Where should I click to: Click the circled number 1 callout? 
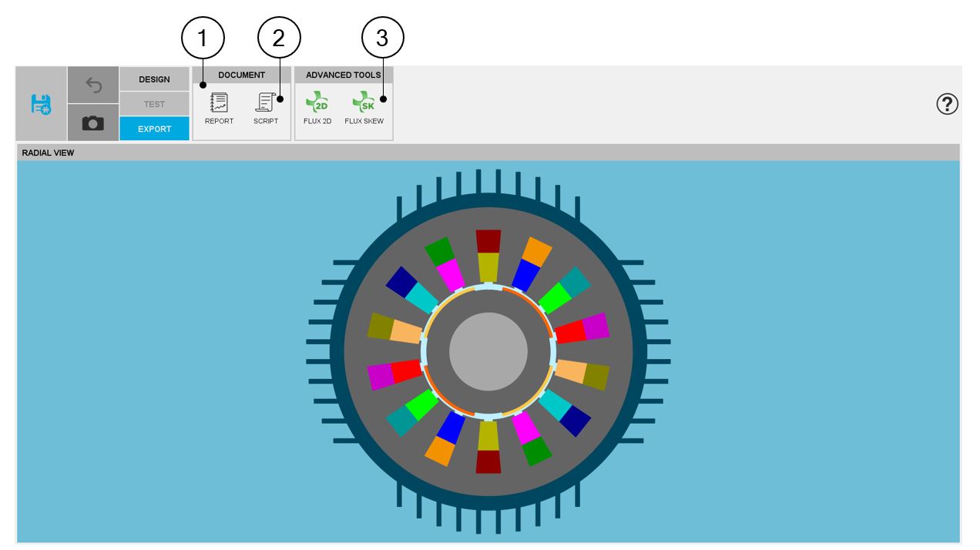tap(203, 39)
